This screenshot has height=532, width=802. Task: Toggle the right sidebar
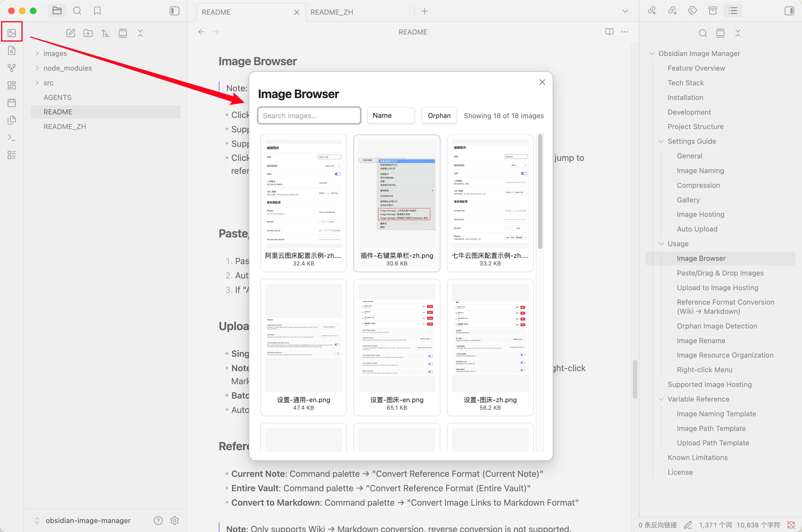[x=789, y=11]
